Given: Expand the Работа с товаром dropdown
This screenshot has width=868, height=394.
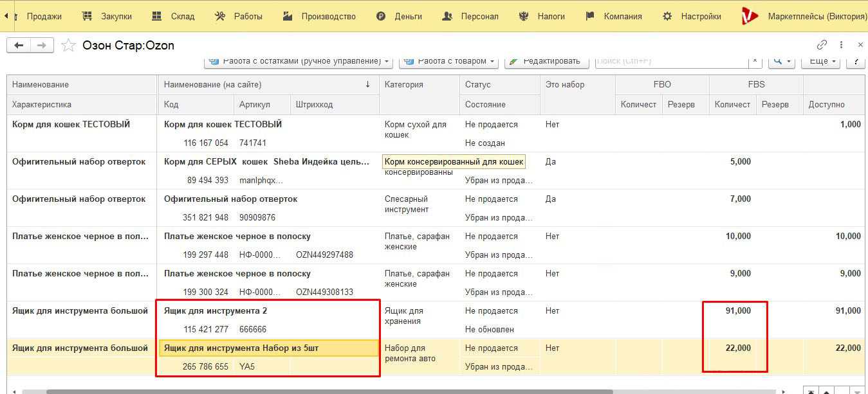Looking at the screenshot, I should click(449, 61).
